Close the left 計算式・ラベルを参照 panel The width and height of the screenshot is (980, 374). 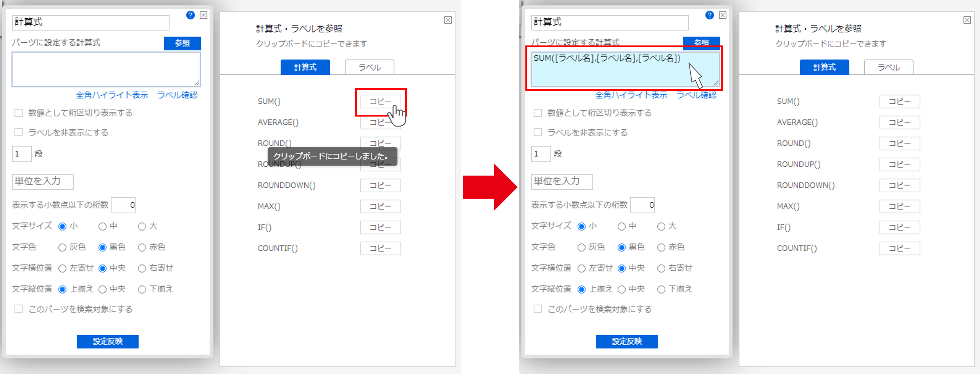[x=448, y=20]
